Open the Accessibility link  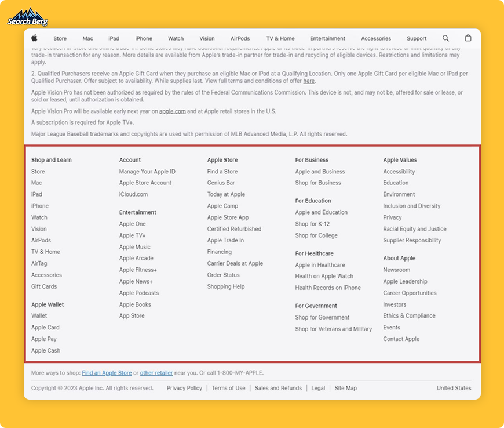pyautogui.click(x=399, y=172)
